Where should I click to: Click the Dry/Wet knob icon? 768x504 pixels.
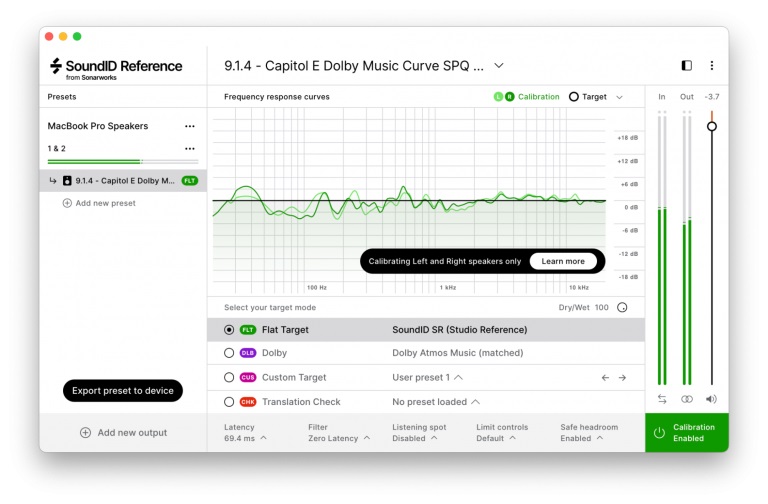[622, 308]
